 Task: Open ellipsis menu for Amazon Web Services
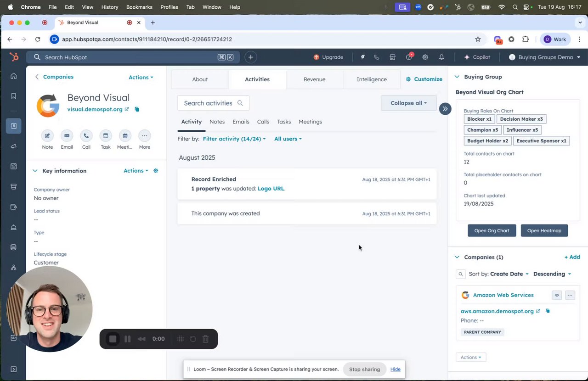570,295
